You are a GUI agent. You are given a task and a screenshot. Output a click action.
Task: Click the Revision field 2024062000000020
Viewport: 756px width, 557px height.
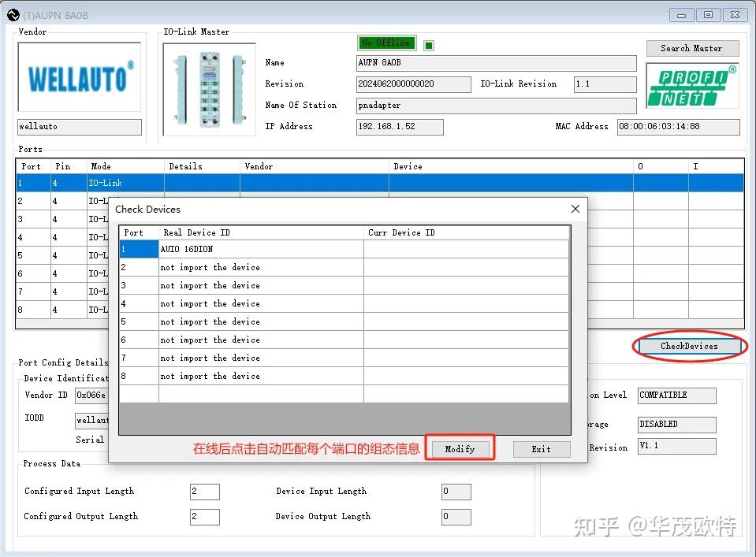pyautogui.click(x=413, y=84)
